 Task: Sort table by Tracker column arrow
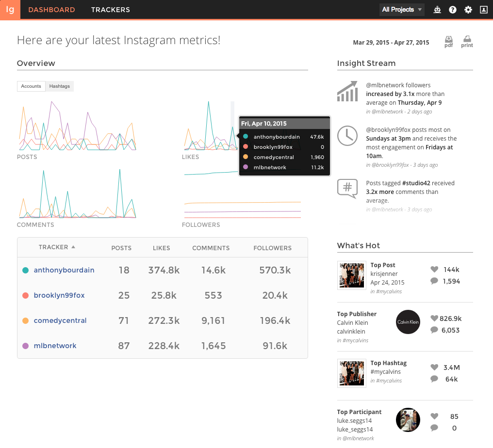(x=73, y=247)
